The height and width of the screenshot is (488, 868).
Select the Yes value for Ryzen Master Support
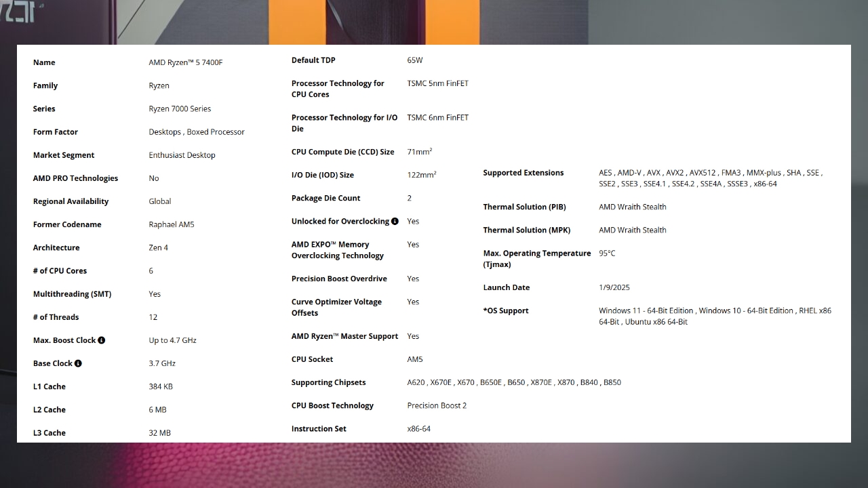(413, 336)
